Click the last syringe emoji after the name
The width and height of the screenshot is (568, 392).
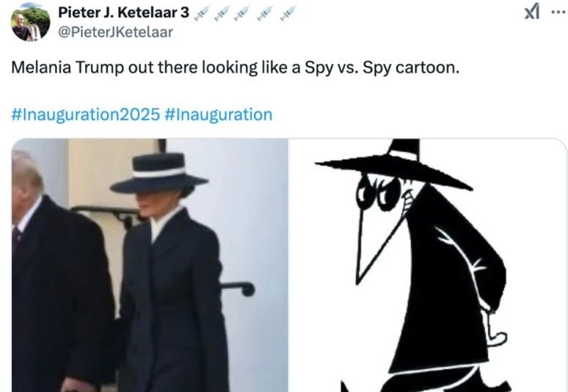tap(287, 12)
